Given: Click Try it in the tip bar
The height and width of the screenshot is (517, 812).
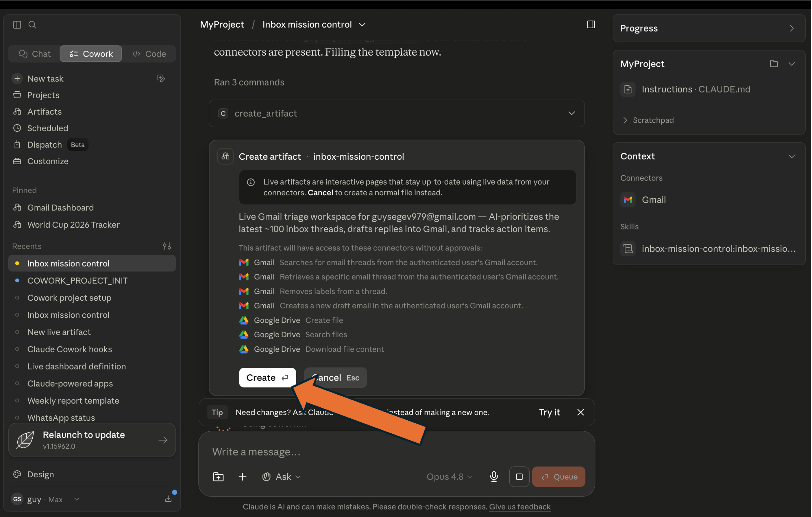Looking at the screenshot, I should click(x=549, y=412).
